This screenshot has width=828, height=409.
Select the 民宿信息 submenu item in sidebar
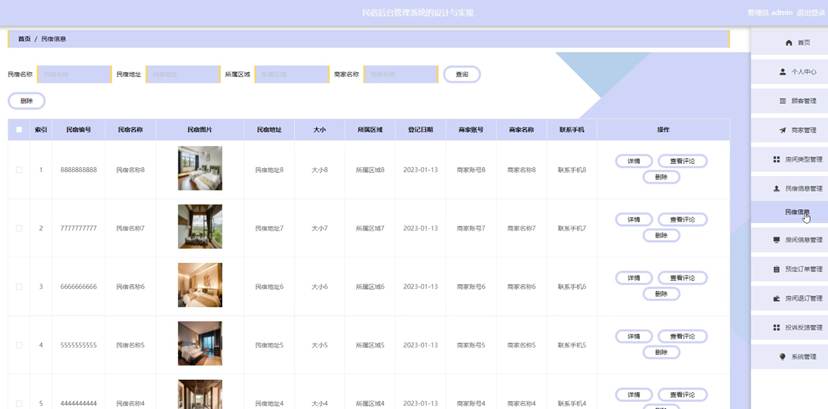(x=789, y=212)
